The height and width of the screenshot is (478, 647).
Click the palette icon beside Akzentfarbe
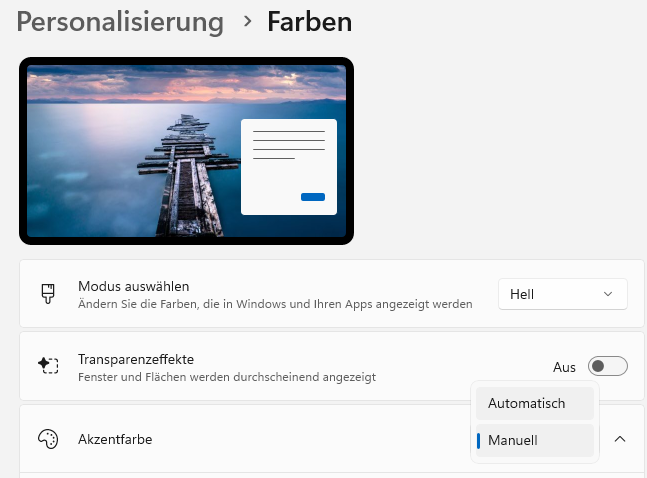[x=48, y=439]
